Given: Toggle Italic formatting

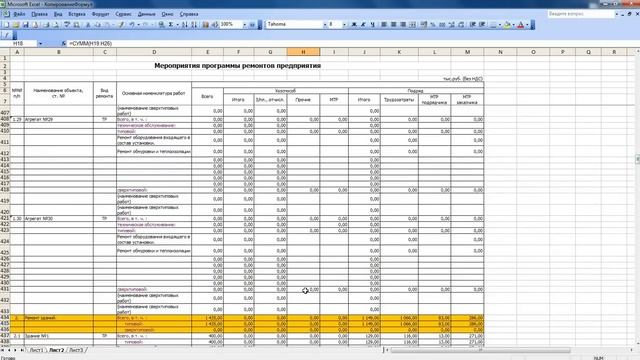Looking at the screenshot, I should (363, 25).
